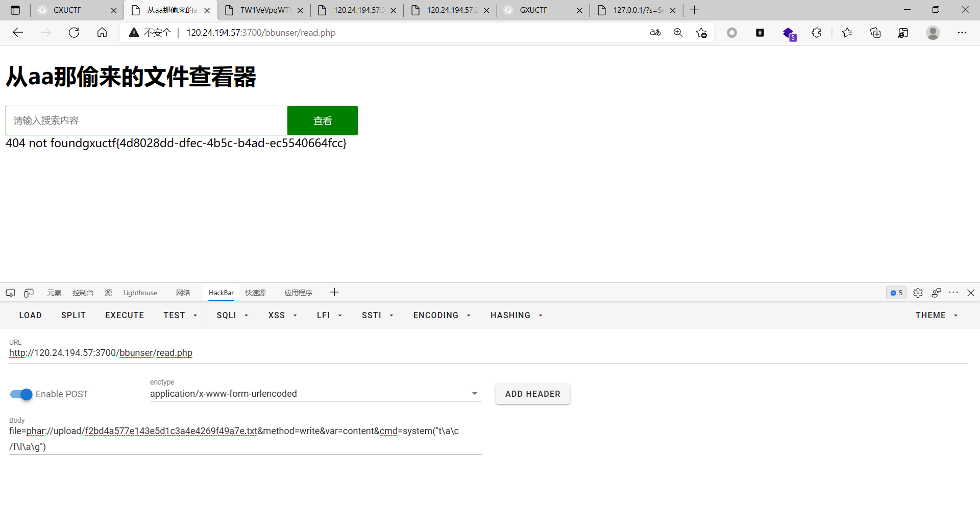Click the not-secure warning icon
Screen dimensions: 980x526
click(x=134, y=33)
